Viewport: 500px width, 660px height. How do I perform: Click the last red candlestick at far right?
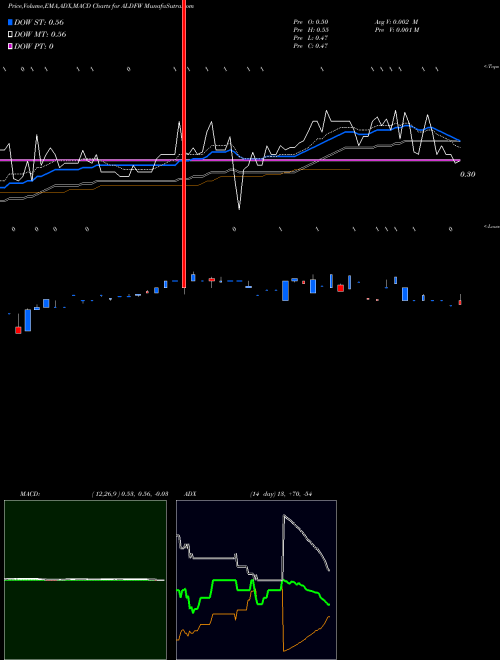460,302
